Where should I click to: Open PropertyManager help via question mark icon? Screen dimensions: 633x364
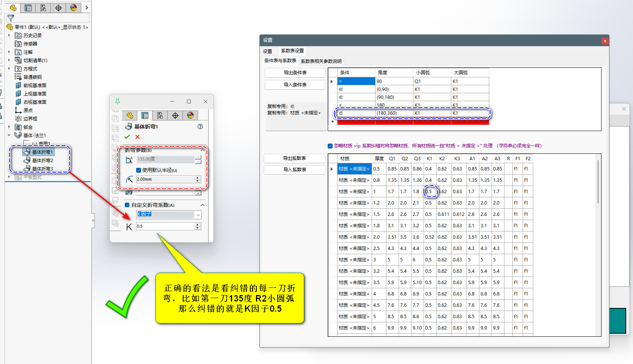coord(200,127)
